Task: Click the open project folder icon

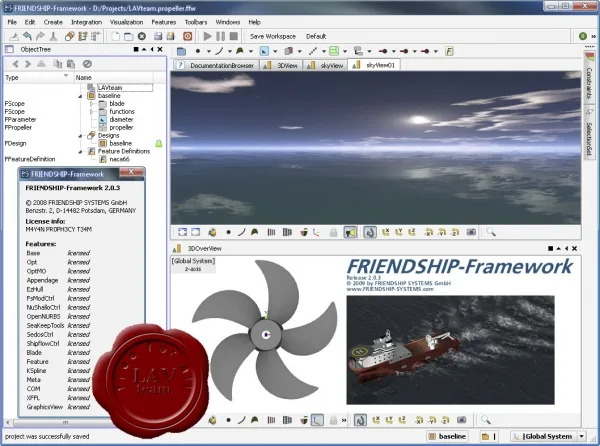Action: tap(129, 36)
